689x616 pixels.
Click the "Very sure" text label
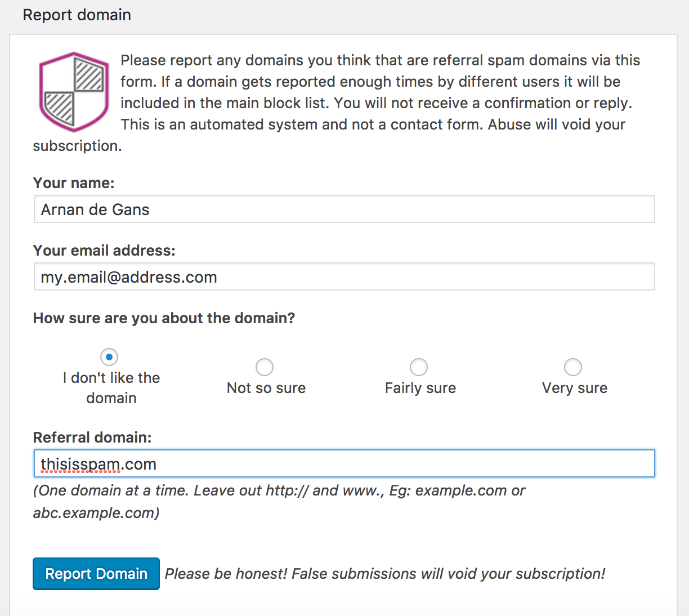(x=575, y=388)
